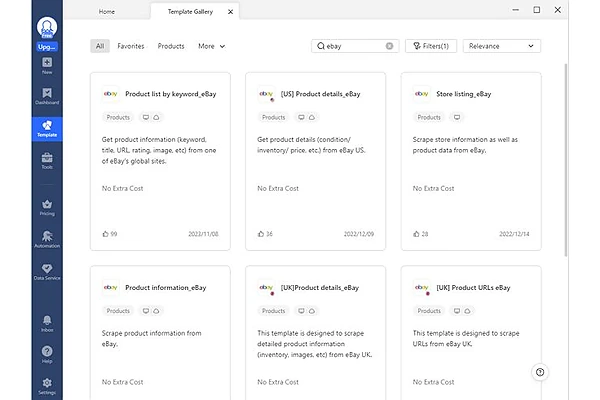
Task: Open the Pricing crown icon
Action: [x=47, y=208]
